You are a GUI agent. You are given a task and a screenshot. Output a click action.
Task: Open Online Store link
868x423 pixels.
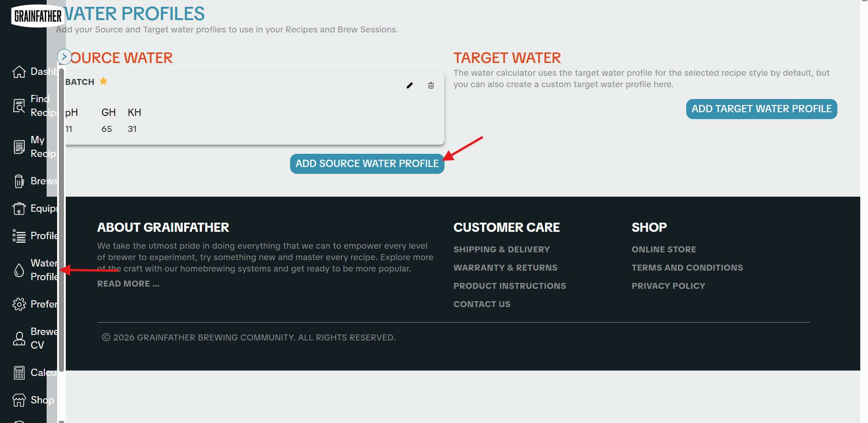[x=663, y=250]
